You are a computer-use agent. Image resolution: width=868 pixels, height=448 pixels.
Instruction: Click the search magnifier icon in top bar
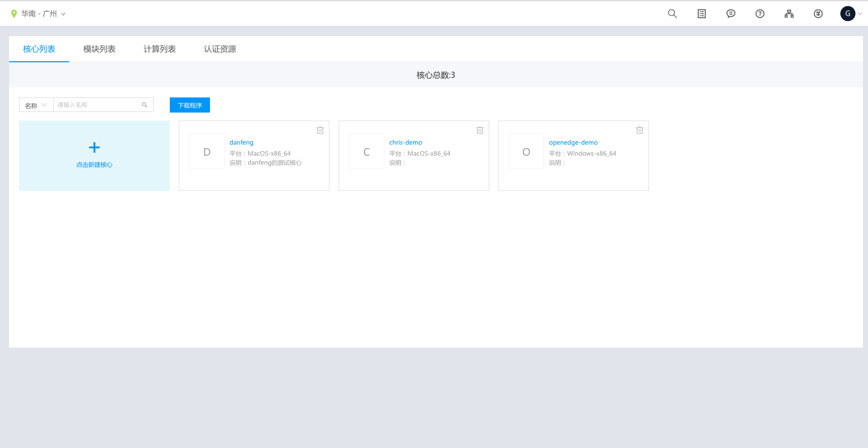672,14
